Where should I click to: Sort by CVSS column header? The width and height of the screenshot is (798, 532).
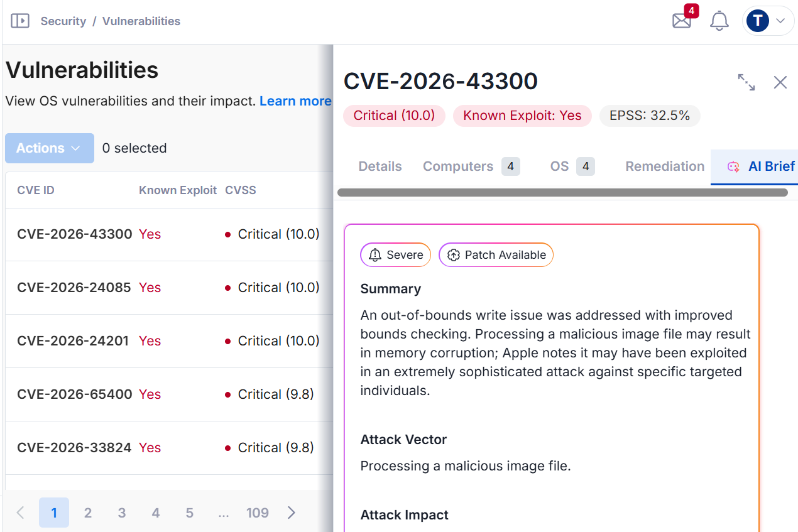pyautogui.click(x=241, y=190)
